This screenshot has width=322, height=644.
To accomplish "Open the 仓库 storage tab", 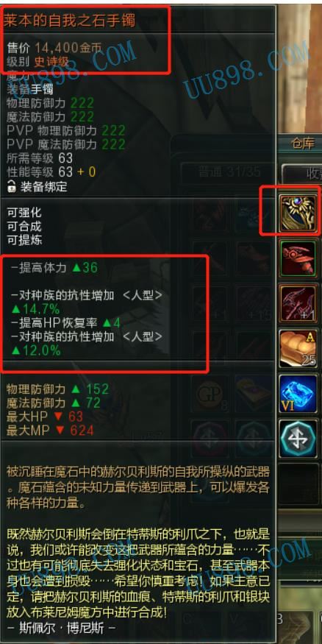I will [x=302, y=144].
